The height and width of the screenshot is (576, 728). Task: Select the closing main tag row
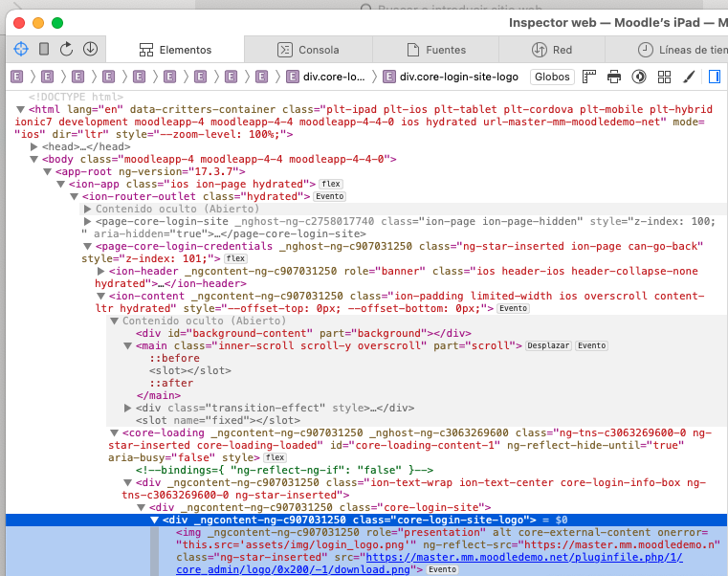click(x=158, y=396)
